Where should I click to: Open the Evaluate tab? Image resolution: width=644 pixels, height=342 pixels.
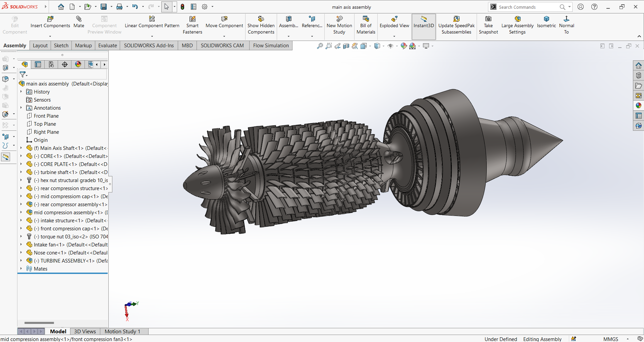[108, 46]
